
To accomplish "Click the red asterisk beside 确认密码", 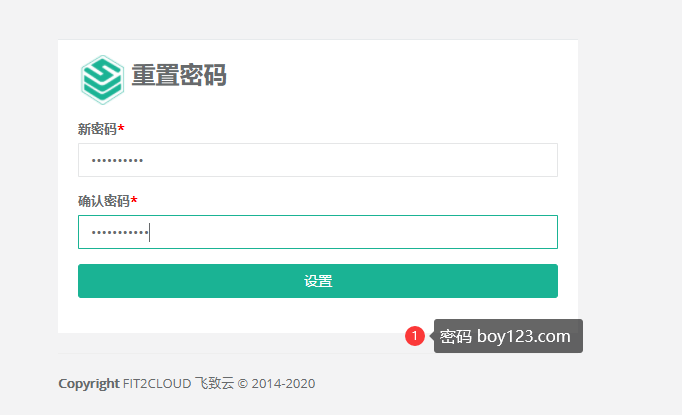I will [x=135, y=201].
